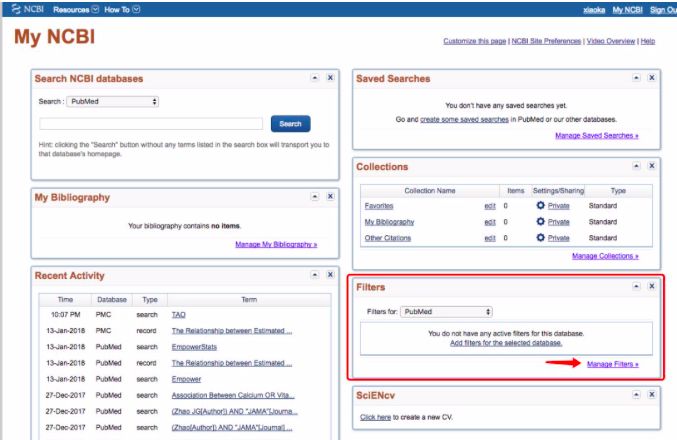
Task: Collapse the SciENcv panel
Action: [636, 395]
